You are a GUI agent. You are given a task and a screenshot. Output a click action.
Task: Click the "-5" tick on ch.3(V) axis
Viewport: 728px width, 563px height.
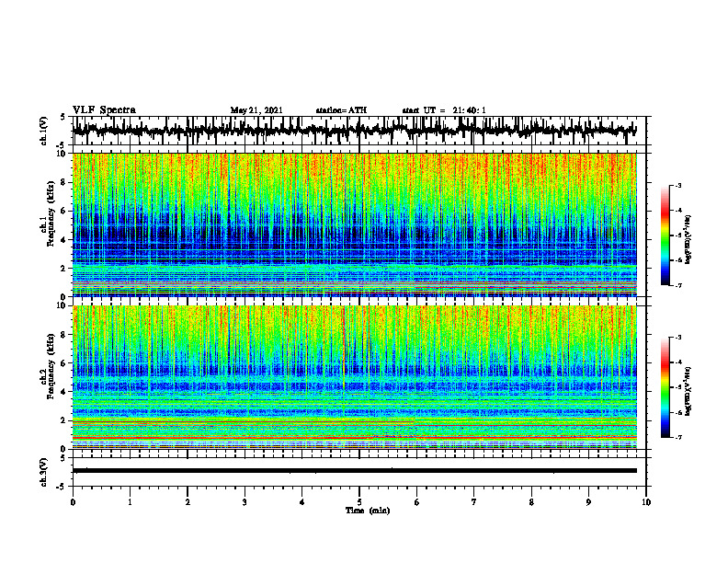pos(62,487)
